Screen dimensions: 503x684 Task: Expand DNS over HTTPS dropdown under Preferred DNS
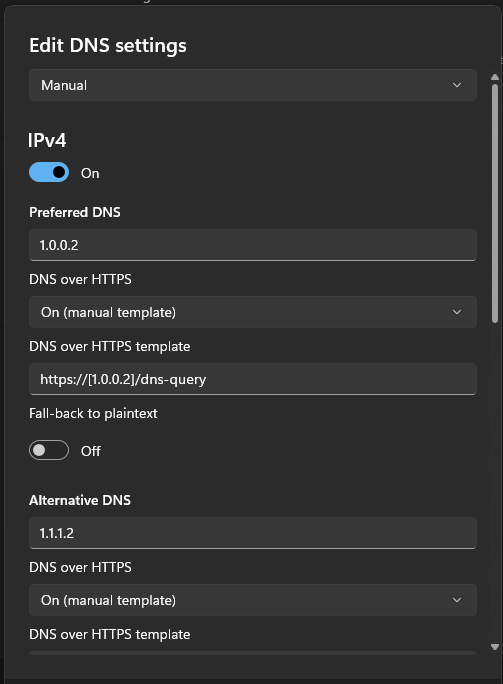[253, 312]
